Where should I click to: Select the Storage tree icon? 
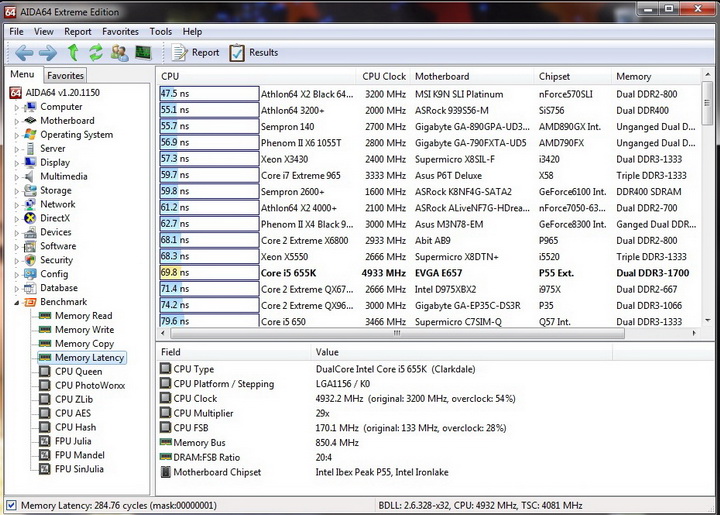click(x=30, y=190)
